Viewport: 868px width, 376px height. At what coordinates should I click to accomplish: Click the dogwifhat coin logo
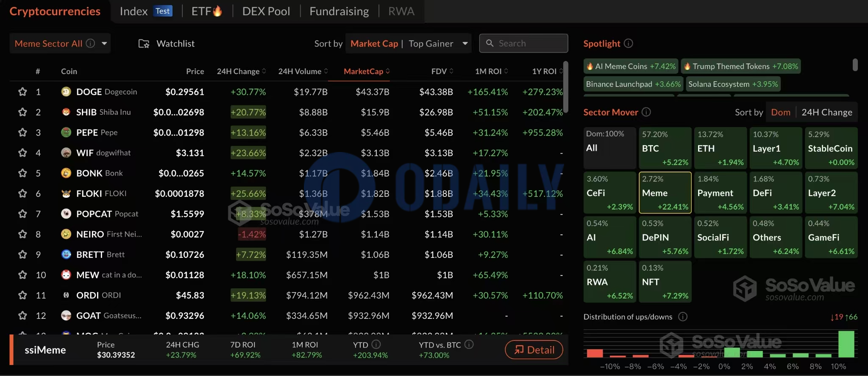coord(66,152)
